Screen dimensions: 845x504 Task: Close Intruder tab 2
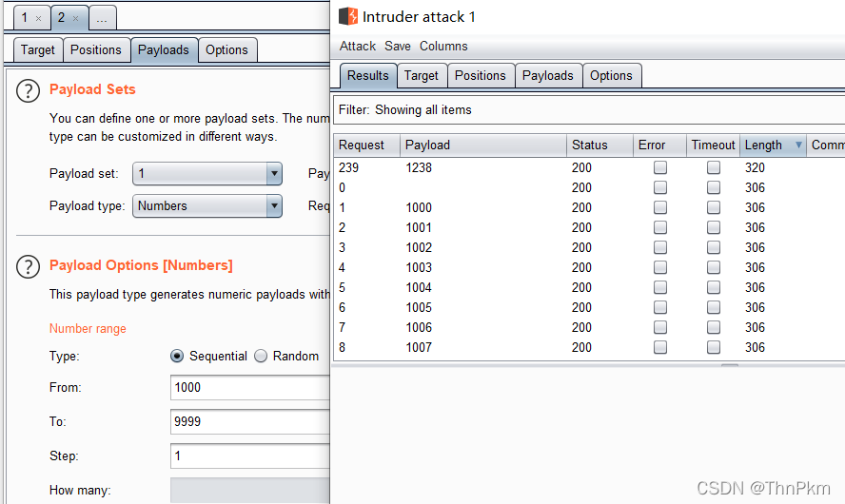point(75,18)
